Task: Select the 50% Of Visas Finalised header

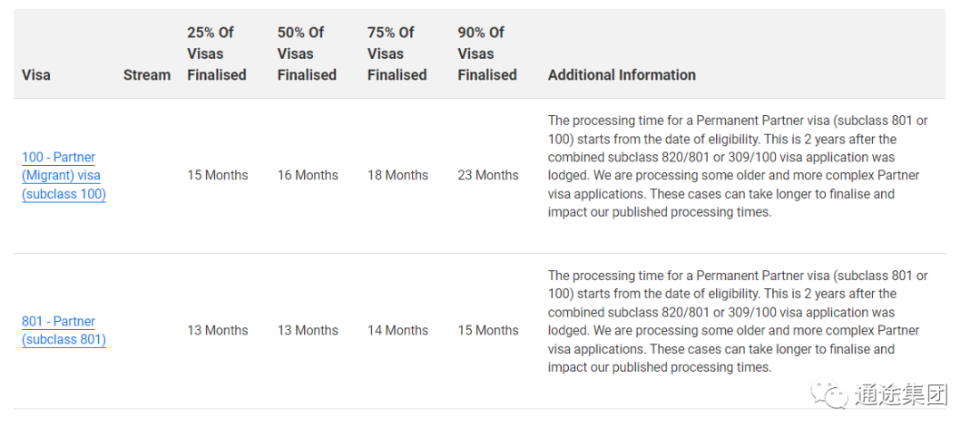Action: click(x=307, y=53)
